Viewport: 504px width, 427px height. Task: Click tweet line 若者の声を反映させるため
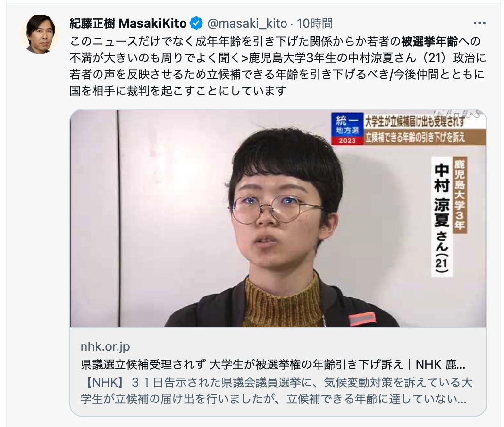click(x=277, y=74)
